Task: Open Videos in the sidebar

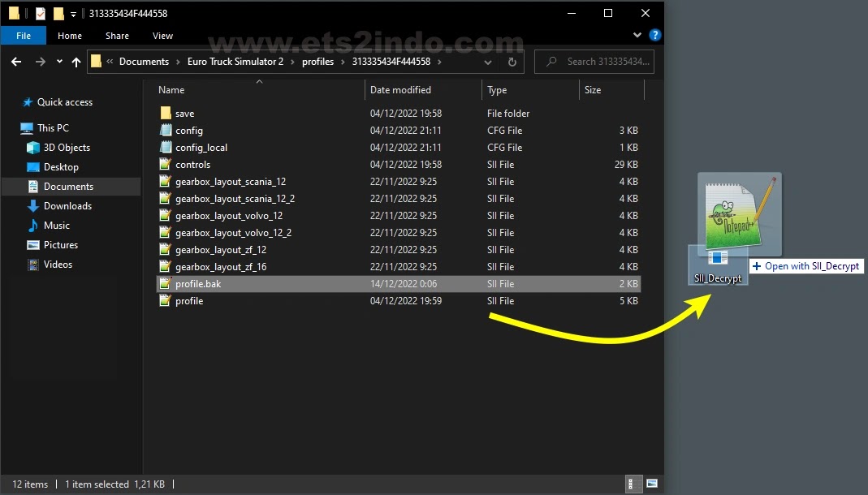Action: 58,265
